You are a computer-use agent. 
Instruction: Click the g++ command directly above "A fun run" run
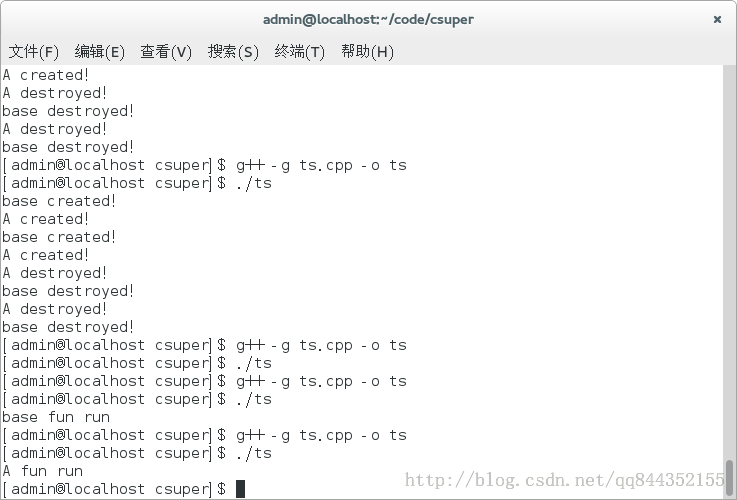pyautogui.click(x=321, y=436)
